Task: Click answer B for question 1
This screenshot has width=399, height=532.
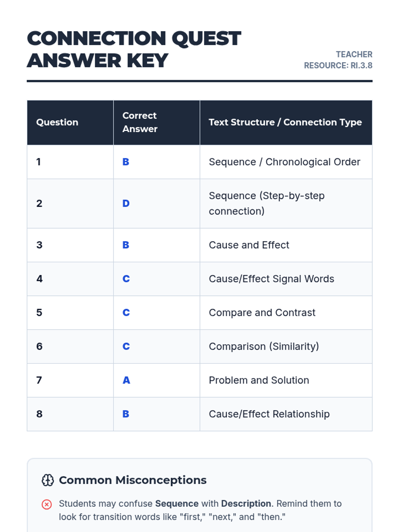Action: pos(126,162)
